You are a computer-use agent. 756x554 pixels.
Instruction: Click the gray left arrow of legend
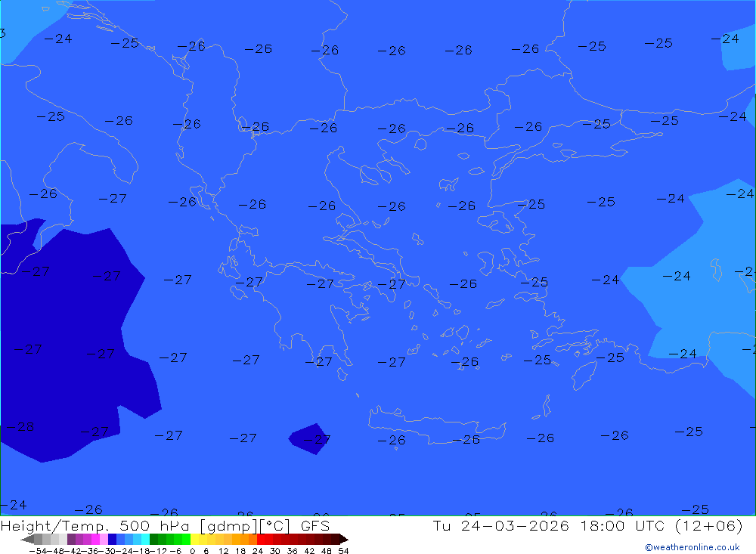[27, 539]
